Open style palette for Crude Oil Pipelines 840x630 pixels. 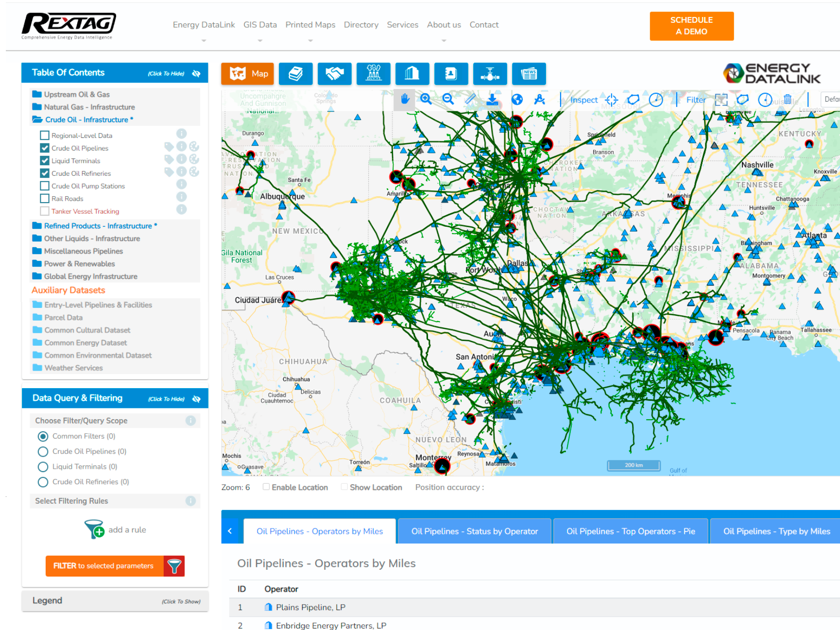[194, 146]
